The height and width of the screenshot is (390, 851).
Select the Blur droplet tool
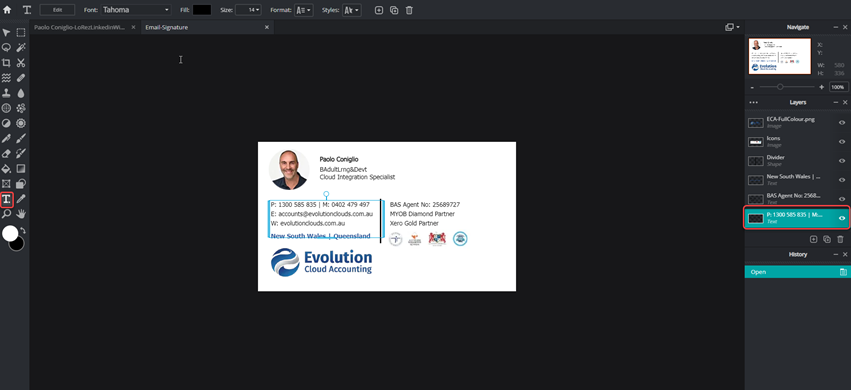coord(21,93)
